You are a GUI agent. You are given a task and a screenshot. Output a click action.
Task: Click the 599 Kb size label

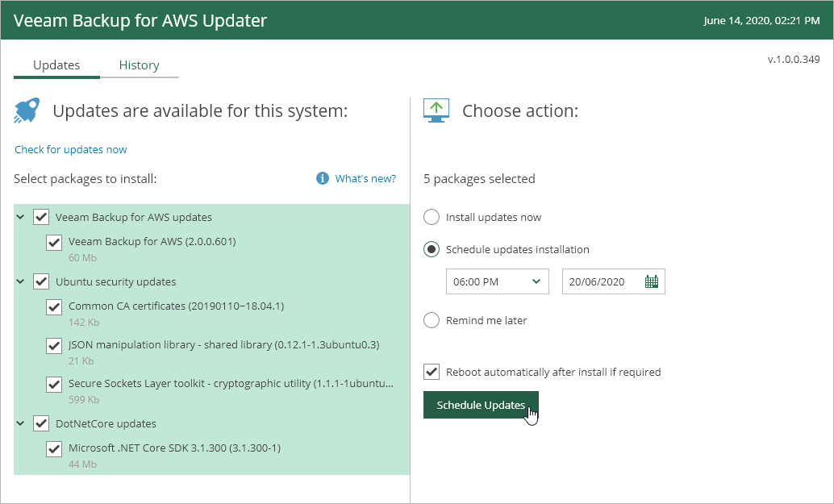pyautogui.click(x=84, y=400)
